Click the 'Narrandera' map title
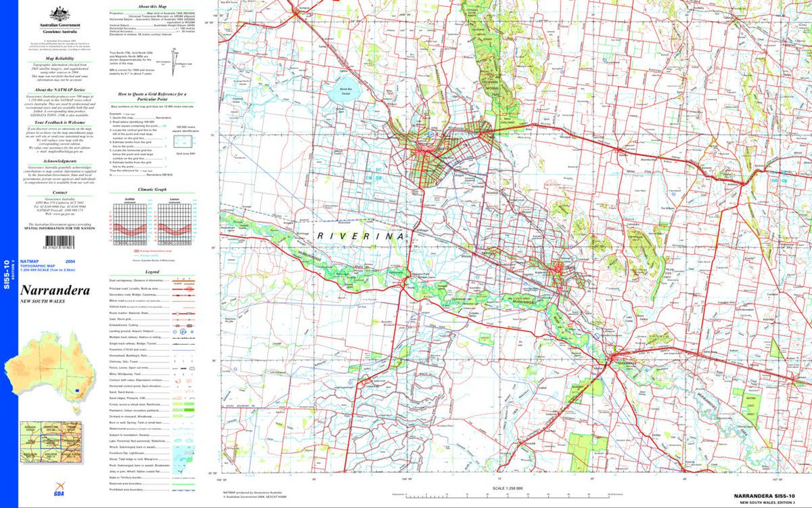This screenshot has height=508, width=812. [55, 291]
